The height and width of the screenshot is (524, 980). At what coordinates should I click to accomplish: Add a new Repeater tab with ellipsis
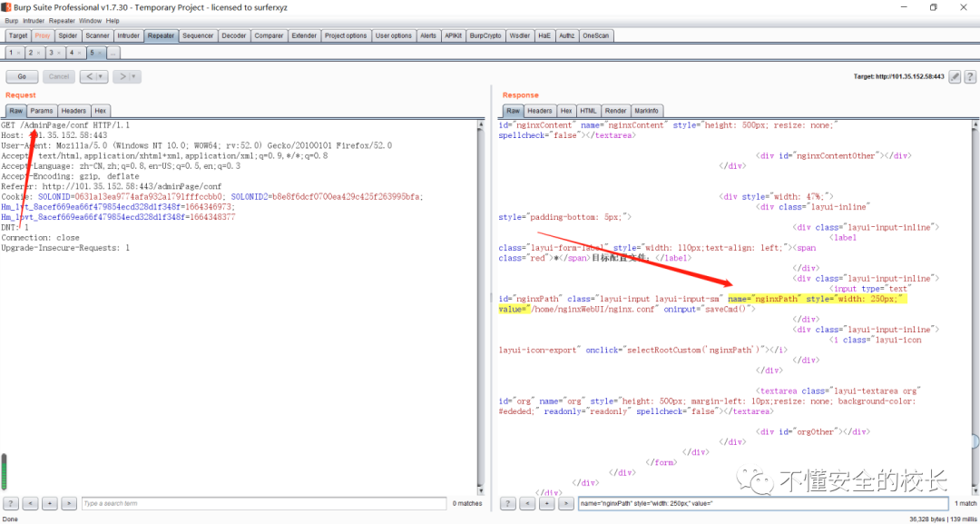coord(113,54)
